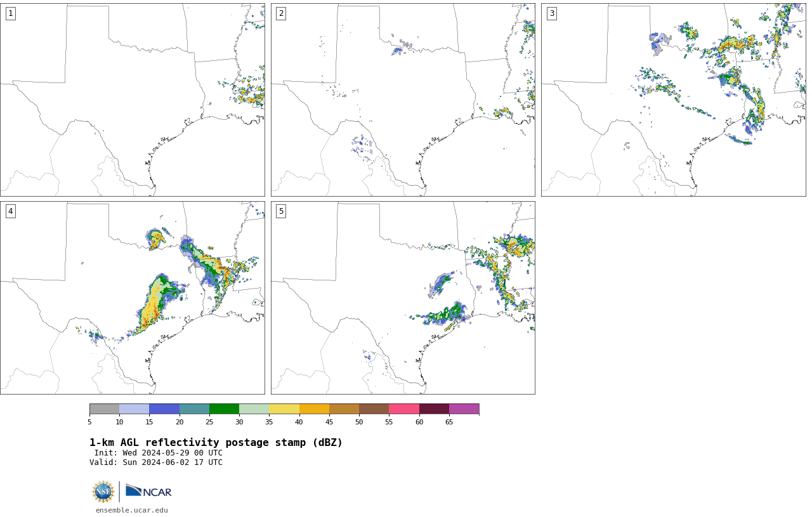Click the pink 55-60 dBZ swatch
This screenshot has height=517, width=812.
tap(404, 409)
